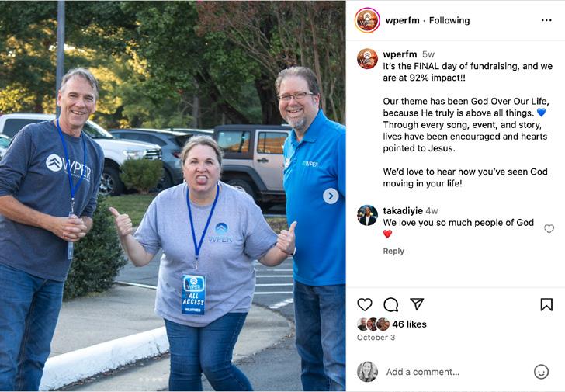565x392 pixels.
Task: Reply to takadiyie's comment
Action: 393,252
